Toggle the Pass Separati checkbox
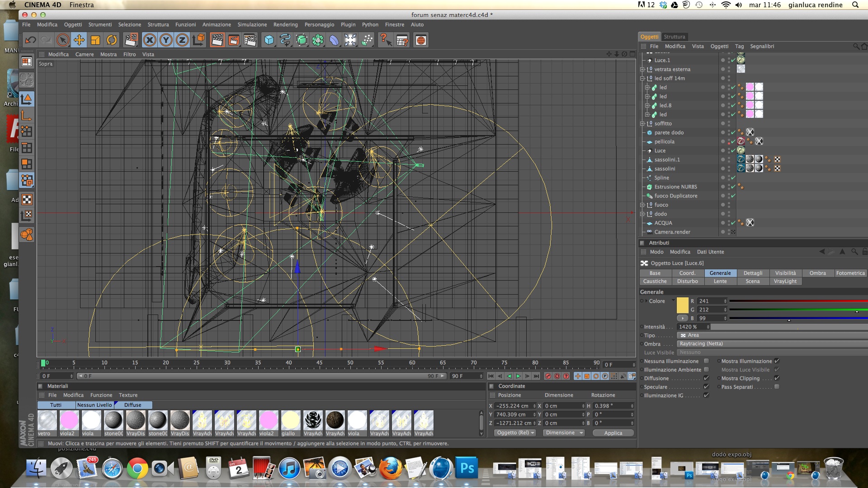Viewport: 868px width, 488px height. pos(777,387)
